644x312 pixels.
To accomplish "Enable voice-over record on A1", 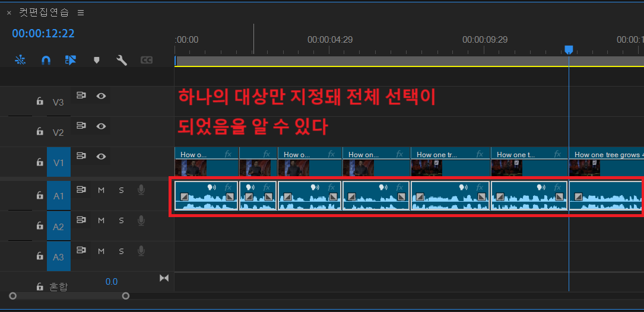I will 141,190.
